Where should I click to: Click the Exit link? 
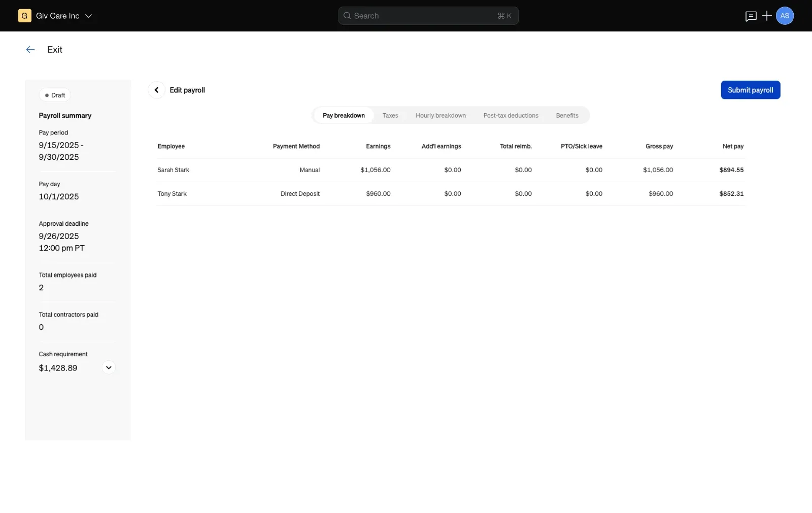(x=55, y=49)
